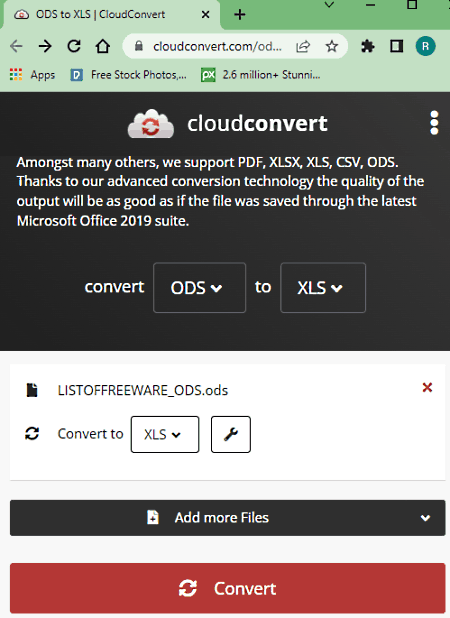This screenshot has width=450, height=618.
Task: Open the 2.6 million+ Stunning bookmark
Action: point(260,74)
